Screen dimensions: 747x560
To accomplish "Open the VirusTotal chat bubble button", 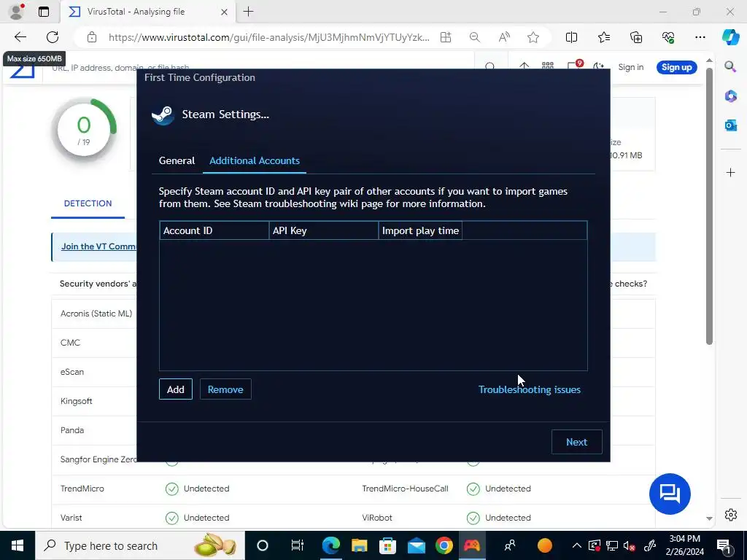I will click(x=670, y=494).
